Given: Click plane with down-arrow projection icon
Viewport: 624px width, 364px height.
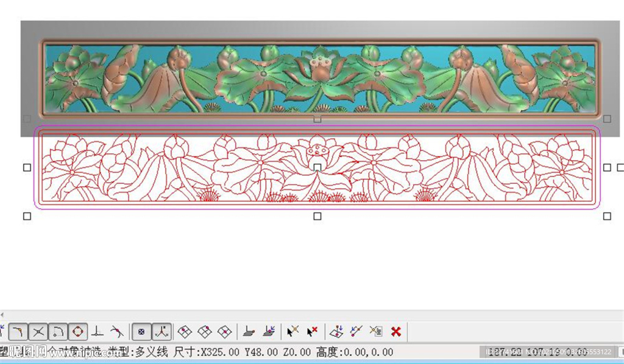Looking at the screenshot, I should (x=336, y=331).
